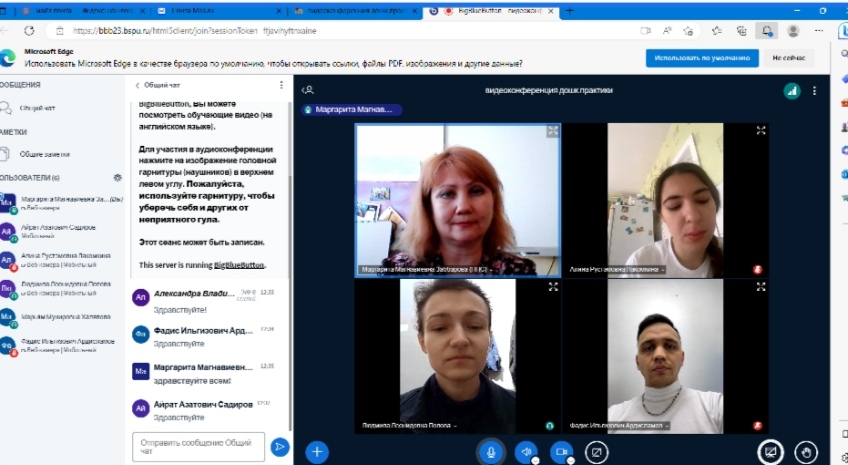Toggle the users list panel icon
Image resolution: width=848 pixels, height=465 pixels.
(x=308, y=90)
